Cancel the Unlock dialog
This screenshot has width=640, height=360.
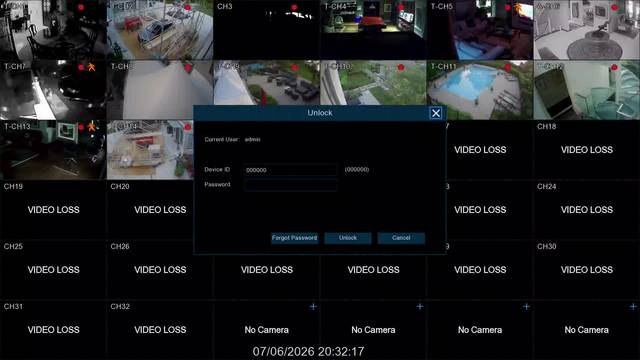pos(401,238)
